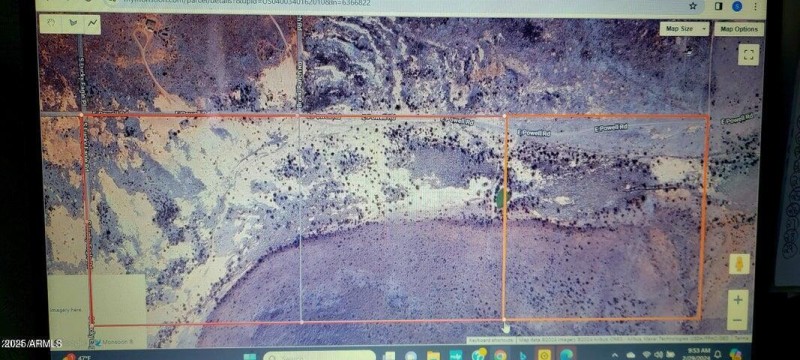Open File Explorer from the taskbar
The image size is (800, 360).
(x=433, y=355)
